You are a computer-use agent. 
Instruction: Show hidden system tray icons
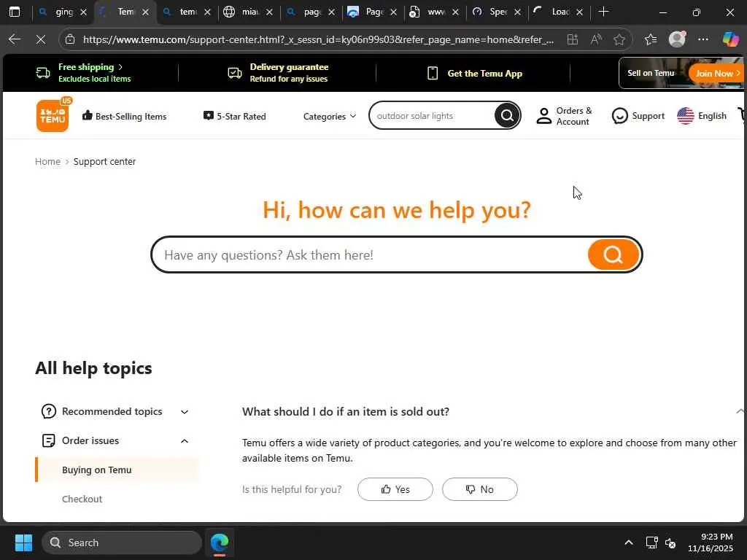[629, 542]
